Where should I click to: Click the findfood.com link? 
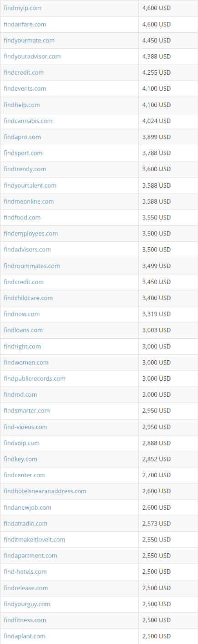point(22,217)
